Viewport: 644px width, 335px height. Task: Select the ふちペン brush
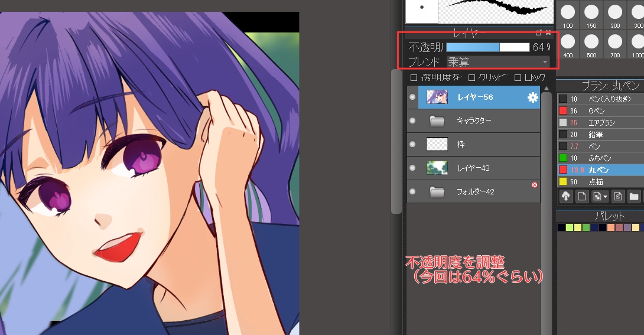(600, 158)
